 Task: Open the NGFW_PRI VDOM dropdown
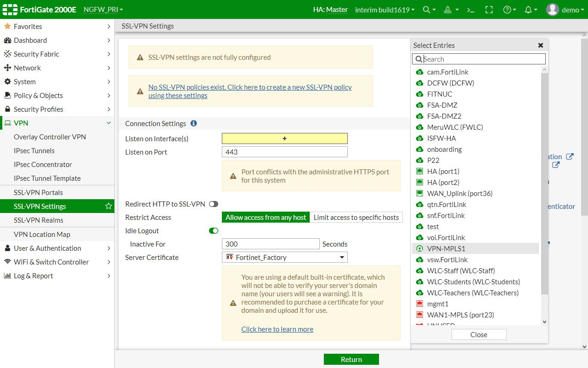(x=103, y=10)
